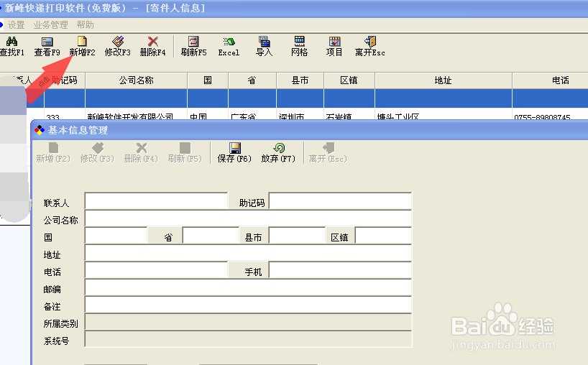588x365 pixels.
Task: Click the 县市 column header
Action: pyautogui.click(x=300, y=80)
